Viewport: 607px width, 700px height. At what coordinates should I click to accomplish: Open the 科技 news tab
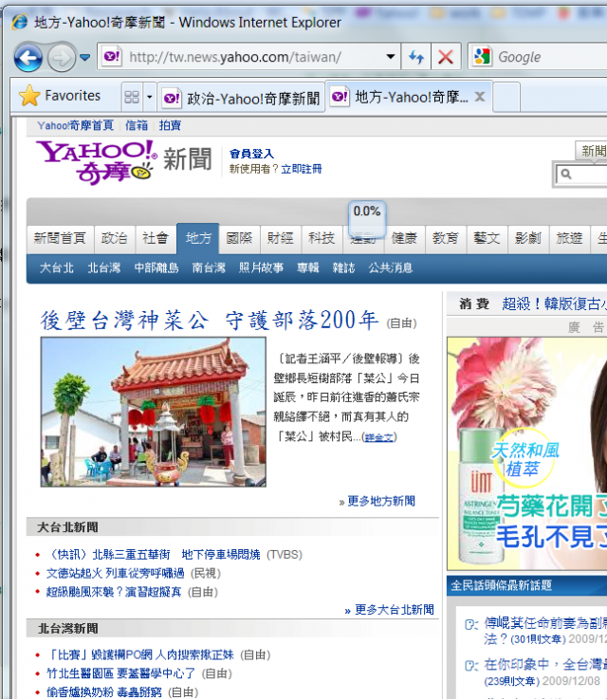[322, 238]
